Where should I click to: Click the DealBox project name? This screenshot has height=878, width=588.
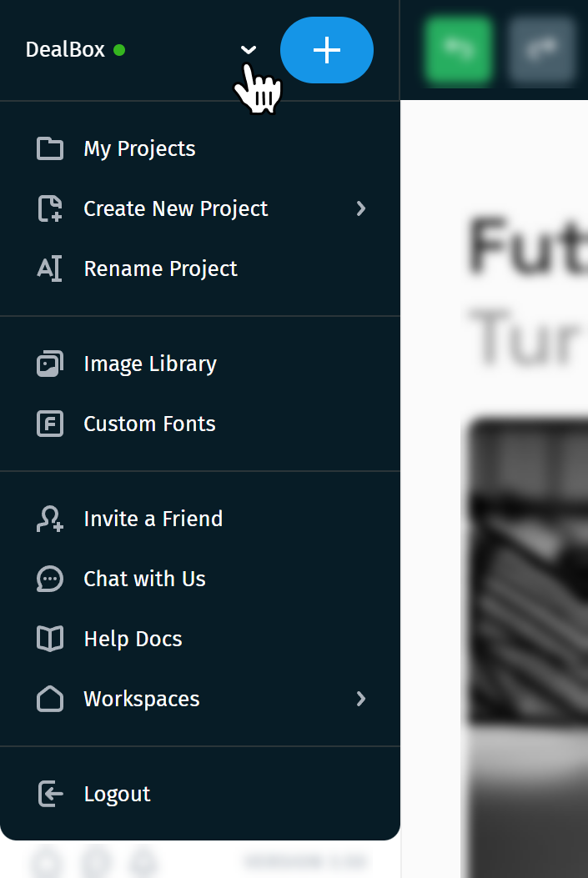coord(65,50)
